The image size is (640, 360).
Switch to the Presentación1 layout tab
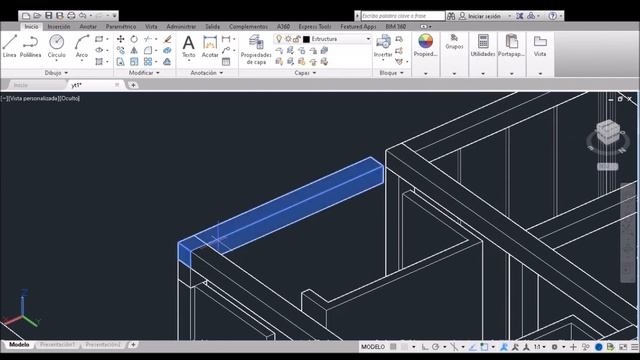(x=58, y=345)
